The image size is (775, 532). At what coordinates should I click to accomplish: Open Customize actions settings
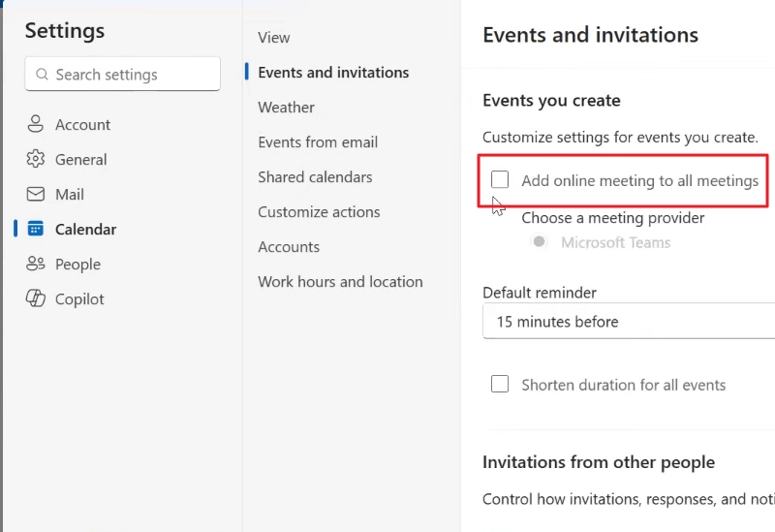click(x=320, y=212)
